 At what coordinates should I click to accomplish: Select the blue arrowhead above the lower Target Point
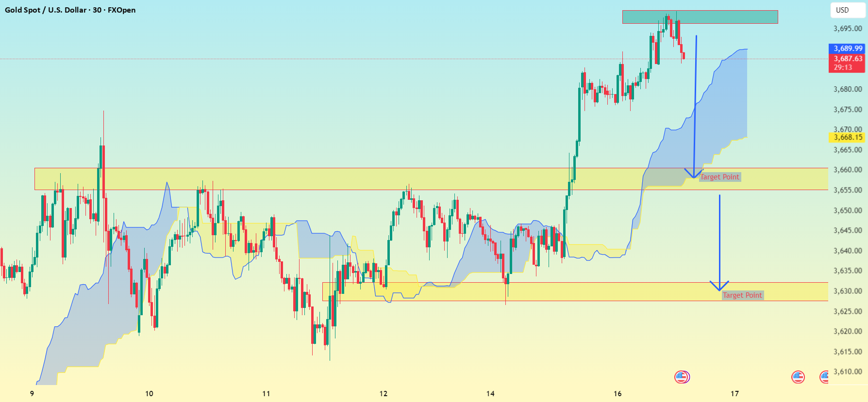click(719, 286)
